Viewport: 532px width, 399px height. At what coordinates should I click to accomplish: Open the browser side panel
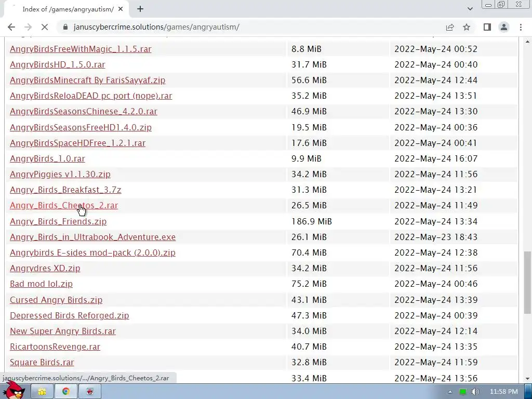(487, 27)
